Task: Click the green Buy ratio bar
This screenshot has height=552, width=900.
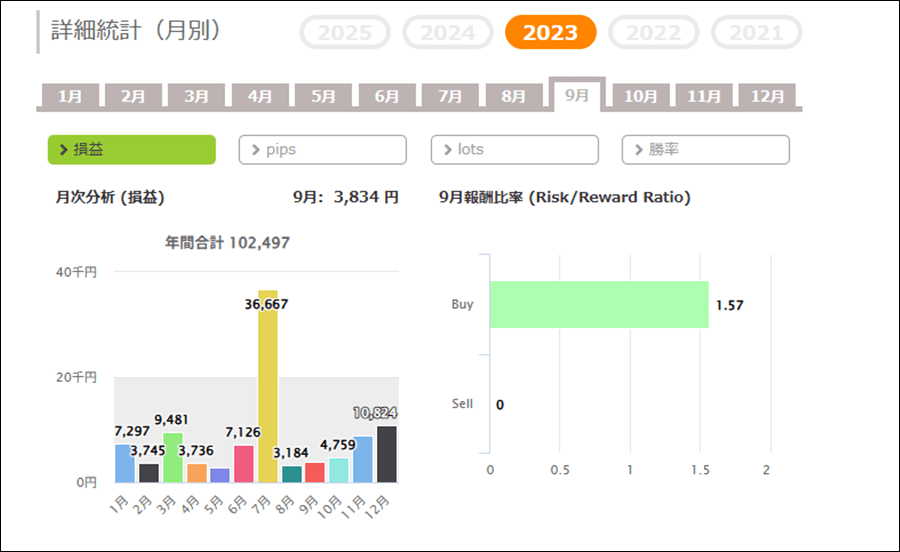Action: pyautogui.click(x=598, y=305)
